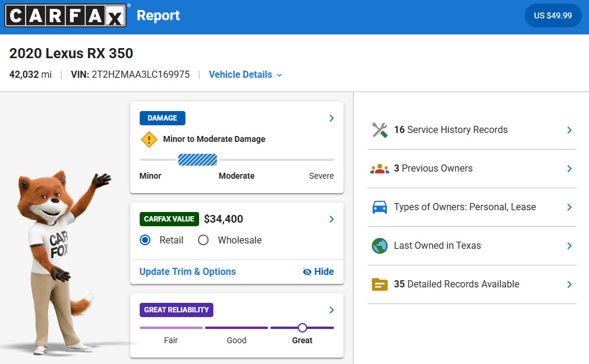Click the yellow damage warning icon
This screenshot has height=364, width=589.
[149, 140]
